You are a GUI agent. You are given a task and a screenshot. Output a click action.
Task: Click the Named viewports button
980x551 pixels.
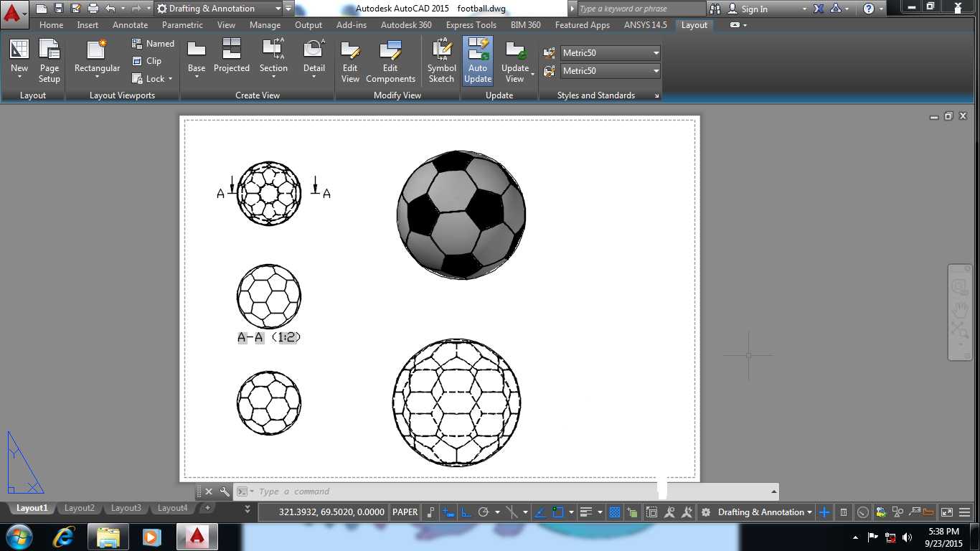[x=153, y=44]
